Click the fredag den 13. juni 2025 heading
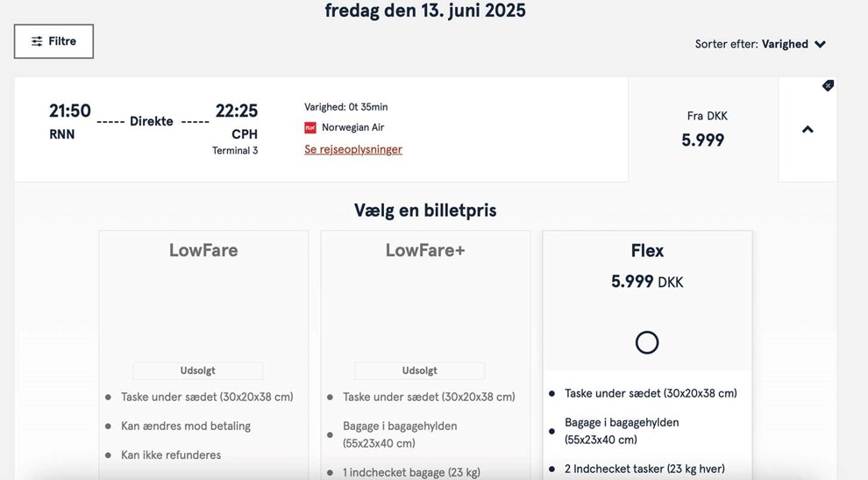 click(425, 11)
